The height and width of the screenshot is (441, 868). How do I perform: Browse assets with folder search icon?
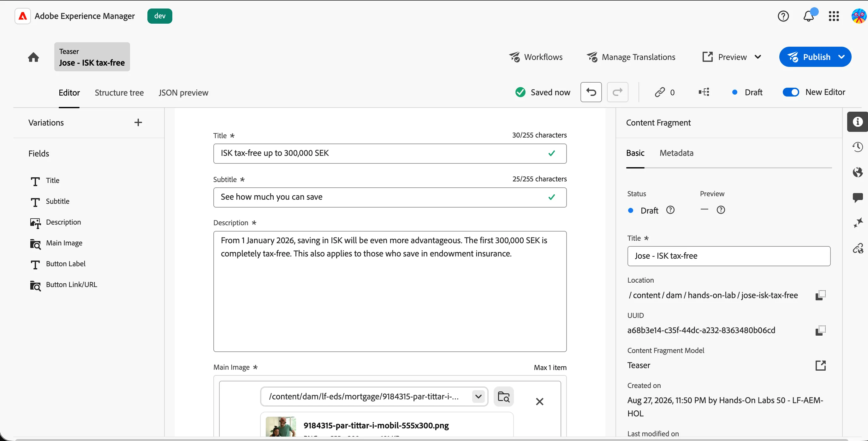click(504, 397)
